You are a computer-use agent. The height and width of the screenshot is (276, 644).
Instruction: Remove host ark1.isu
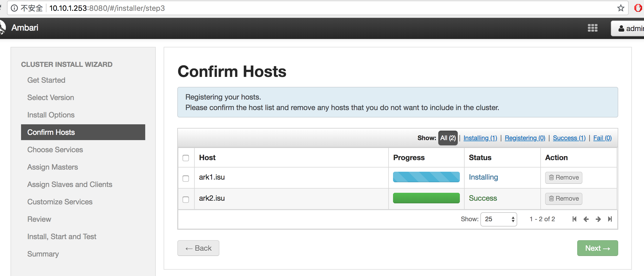563,178
